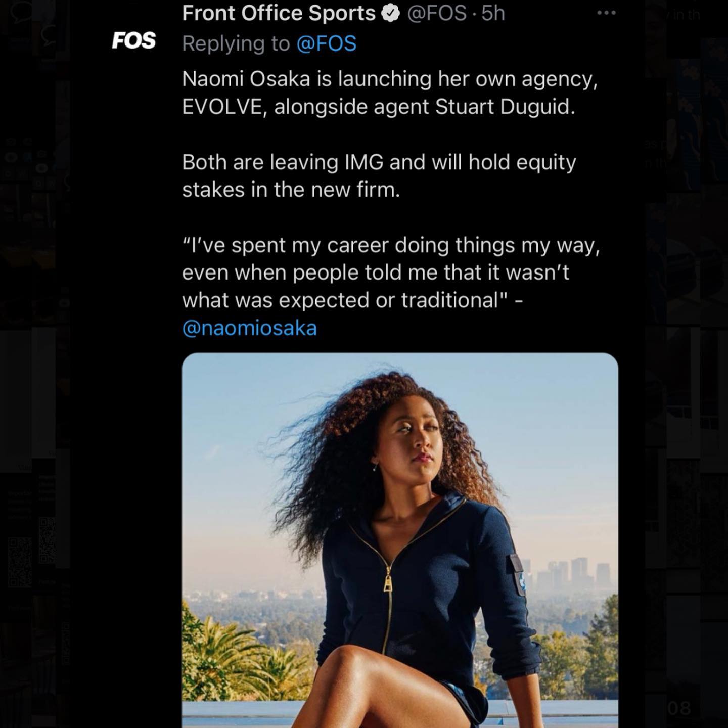Click the 'Naomi Osaka is launching' paragraph
Viewport: 728px width, 728px height.
[x=390, y=93]
